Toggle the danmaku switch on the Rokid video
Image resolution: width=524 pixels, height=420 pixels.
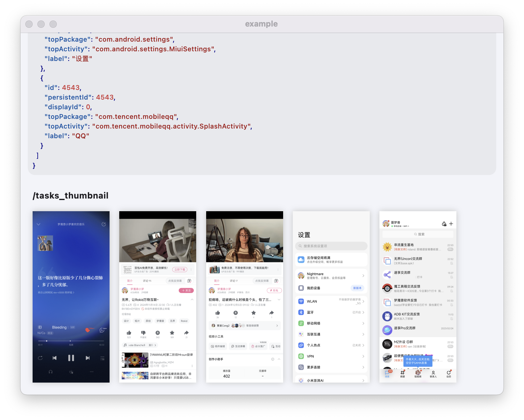pyautogui.click(x=189, y=281)
